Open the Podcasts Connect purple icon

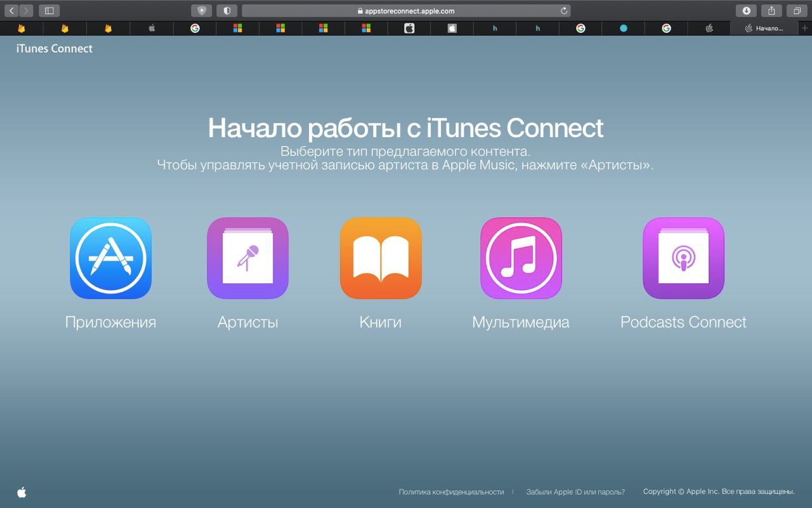683,258
